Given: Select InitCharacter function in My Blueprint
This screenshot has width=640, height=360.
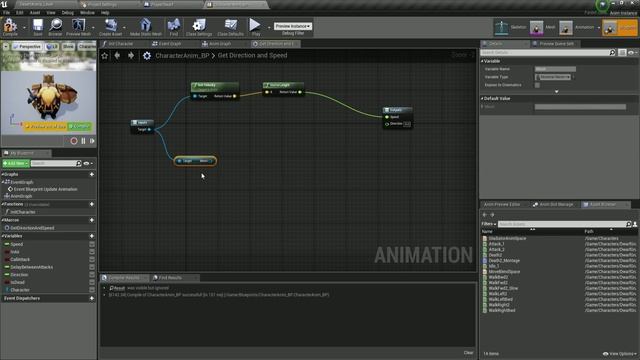Looking at the screenshot, I should click(x=23, y=212).
